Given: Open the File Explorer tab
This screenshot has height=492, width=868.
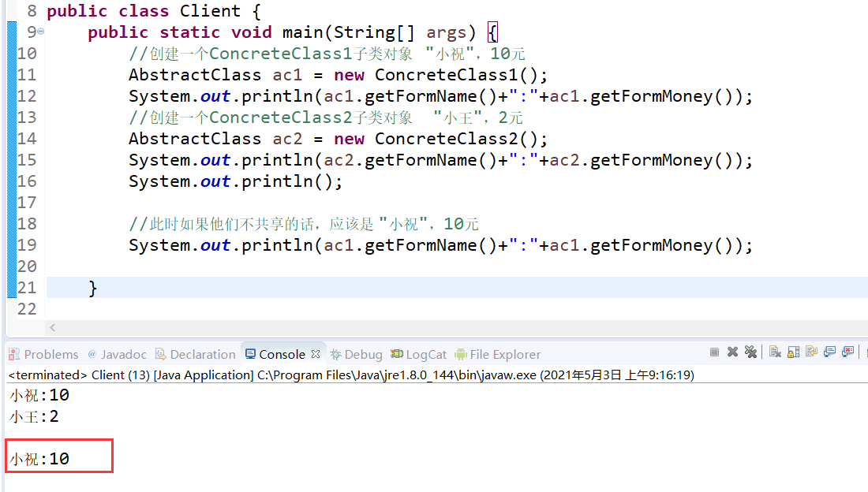Looking at the screenshot, I should (x=498, y=354).
